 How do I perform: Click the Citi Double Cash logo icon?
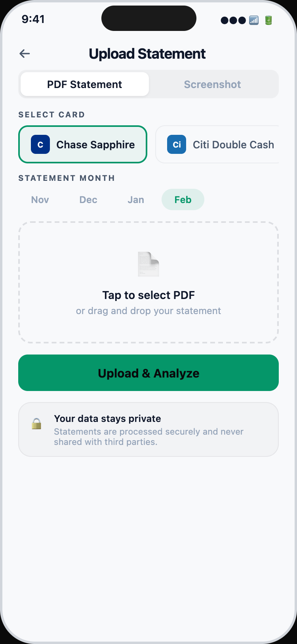coord(177,145)
